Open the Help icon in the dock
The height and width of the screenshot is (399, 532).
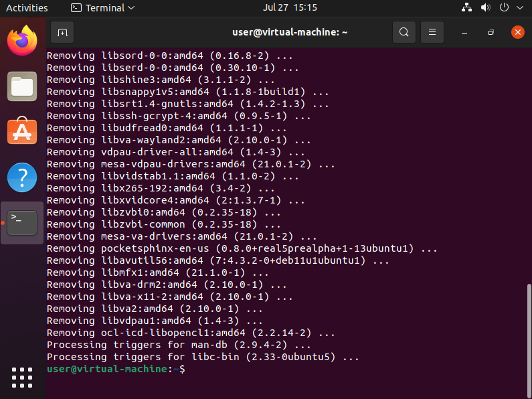coord(22,177)
